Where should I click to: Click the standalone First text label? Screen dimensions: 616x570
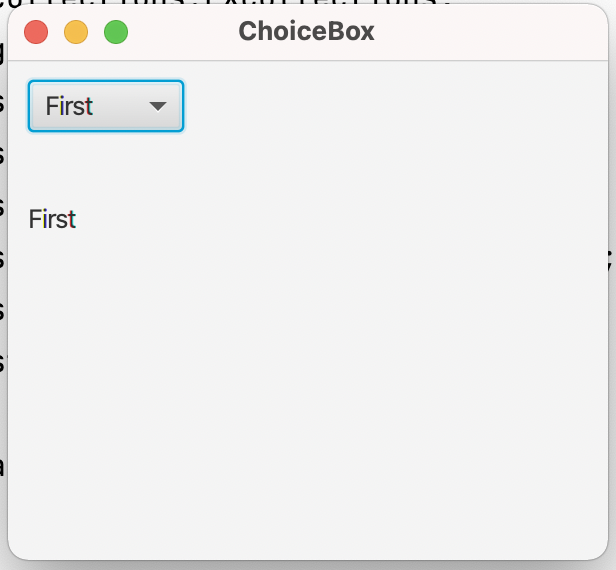tap(52, 219)
